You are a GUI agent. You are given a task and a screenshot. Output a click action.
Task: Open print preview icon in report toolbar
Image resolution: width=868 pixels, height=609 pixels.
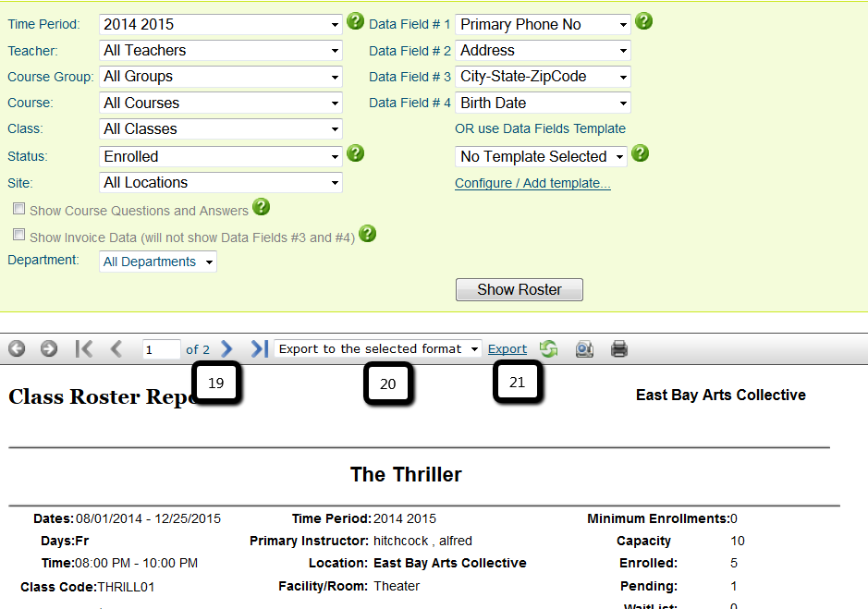click(x=584, y=348)
